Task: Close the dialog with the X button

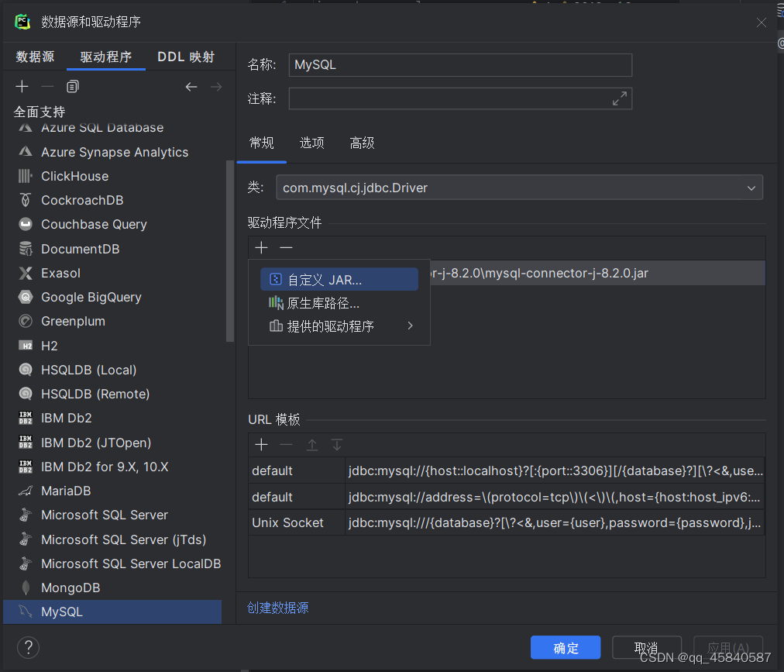Action: coord(761,22)
